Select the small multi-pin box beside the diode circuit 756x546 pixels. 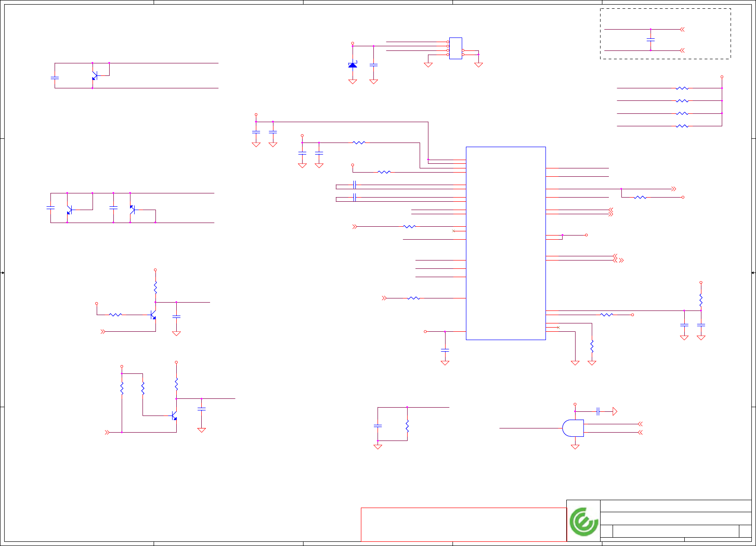[x=456, y=48]
